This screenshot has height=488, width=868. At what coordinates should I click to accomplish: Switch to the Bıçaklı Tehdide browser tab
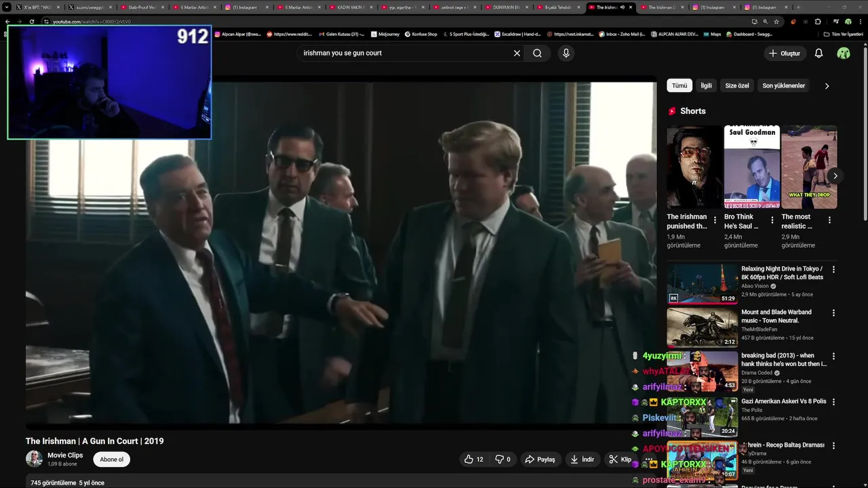[558, 7]
